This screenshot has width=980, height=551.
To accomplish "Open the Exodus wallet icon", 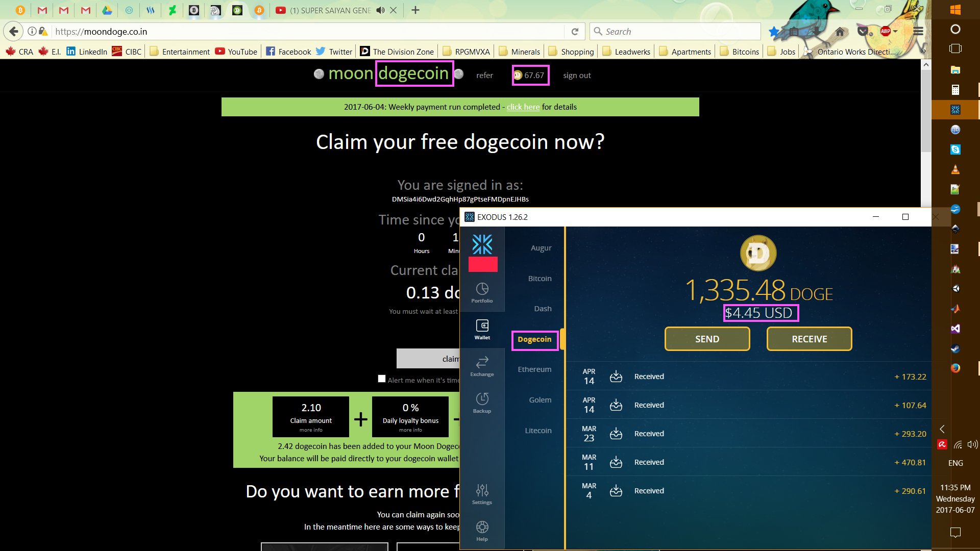I will click(x=955, y=110).
